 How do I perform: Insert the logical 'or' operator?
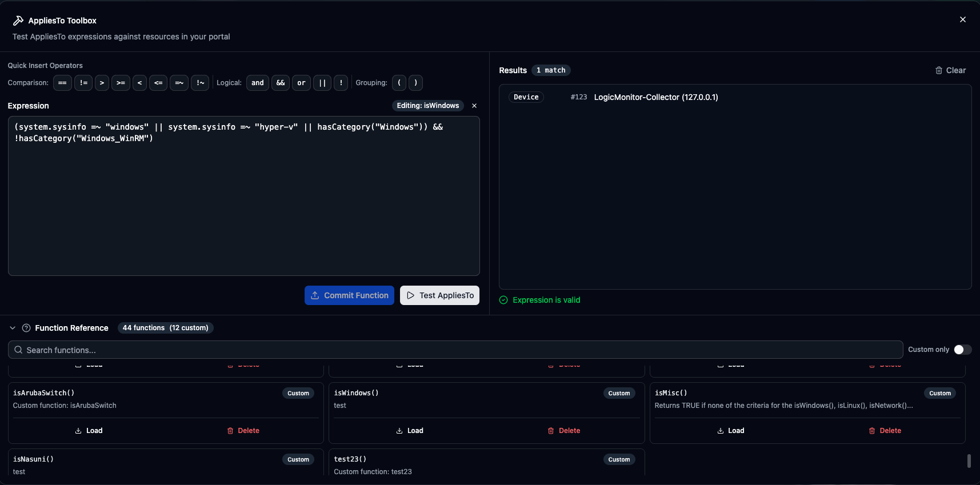coord(301,83)
